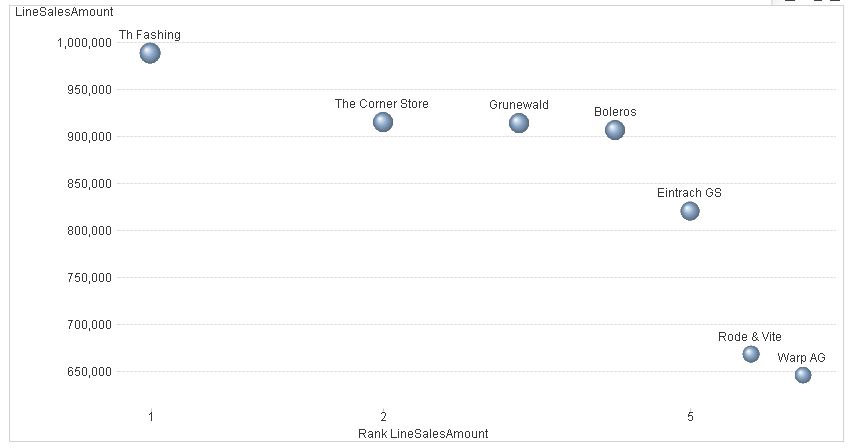Click the Grunewald text label
Image resolution: width=853 pixels, height=448 pixels.
(x=519, y=105)
